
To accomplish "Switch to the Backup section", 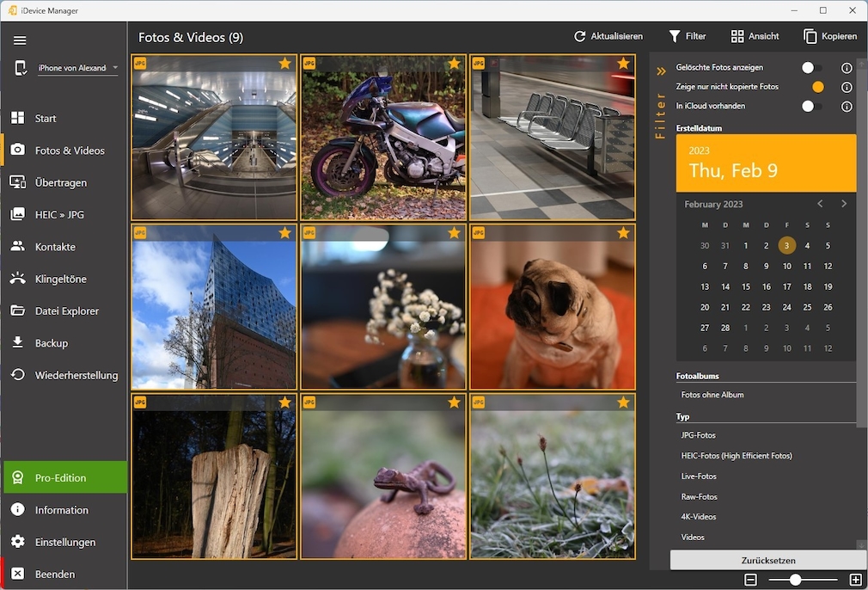I will coord(64,343).
